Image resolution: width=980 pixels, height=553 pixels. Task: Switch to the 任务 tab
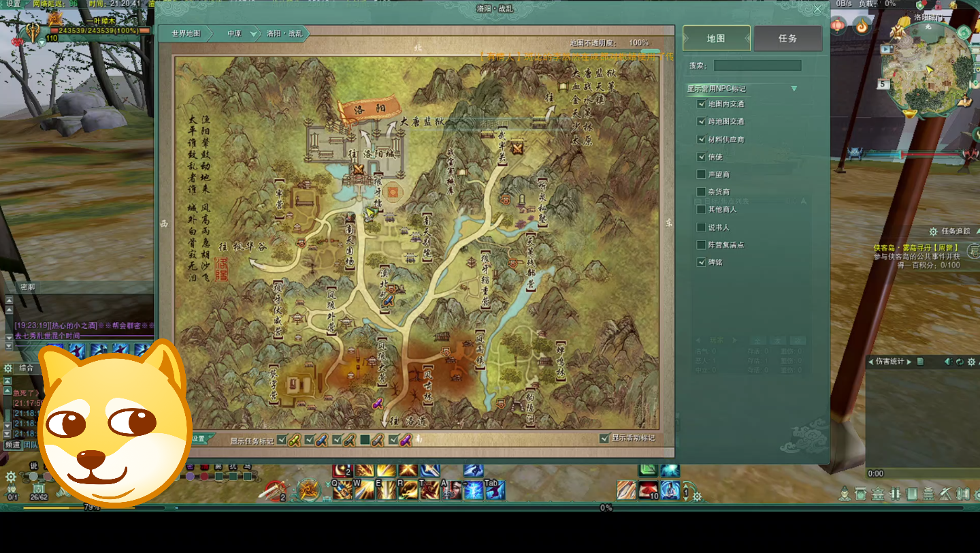point(787,39)
